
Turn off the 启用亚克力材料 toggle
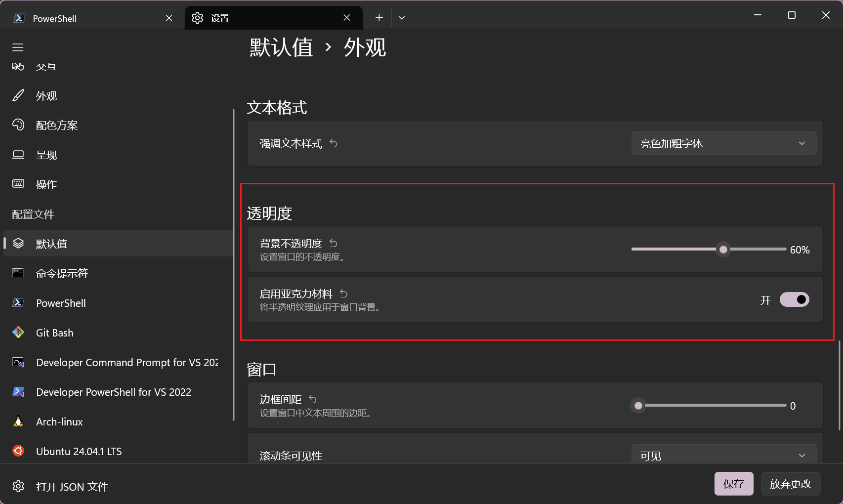click(794, 299)
